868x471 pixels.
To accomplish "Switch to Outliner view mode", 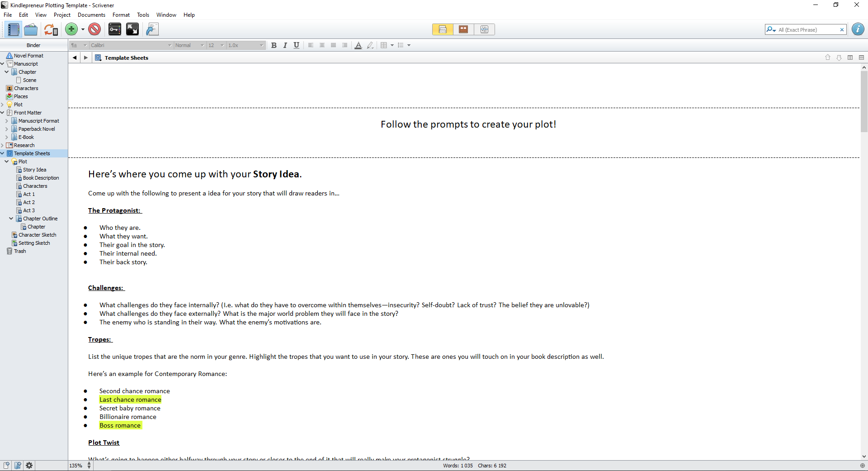I will [x=484, y=29].
